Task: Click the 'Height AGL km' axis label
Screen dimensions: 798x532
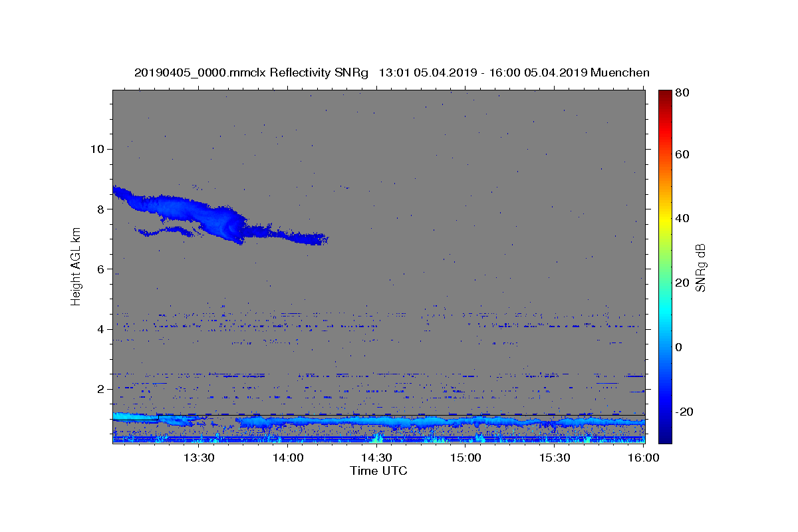Action: (x=76, y=267)
